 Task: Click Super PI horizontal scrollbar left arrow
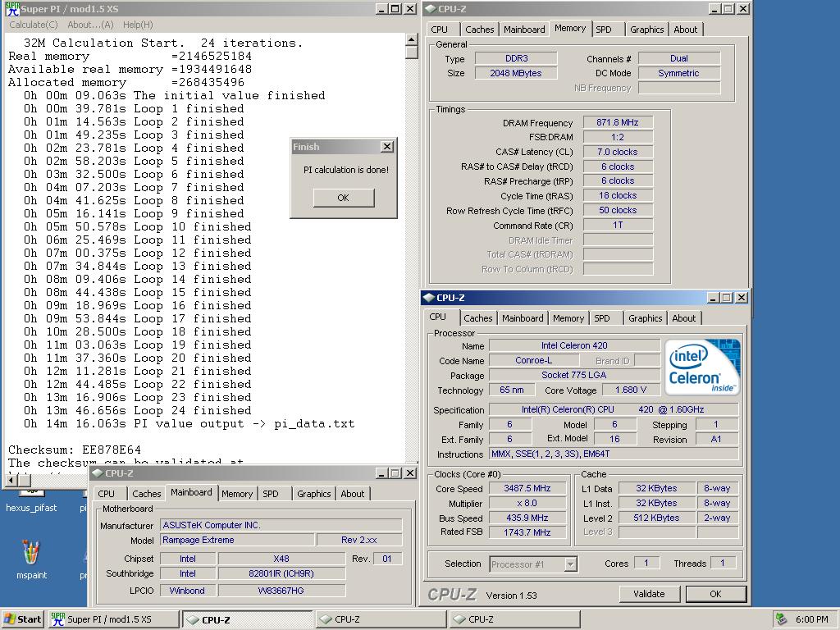[10, 480]
